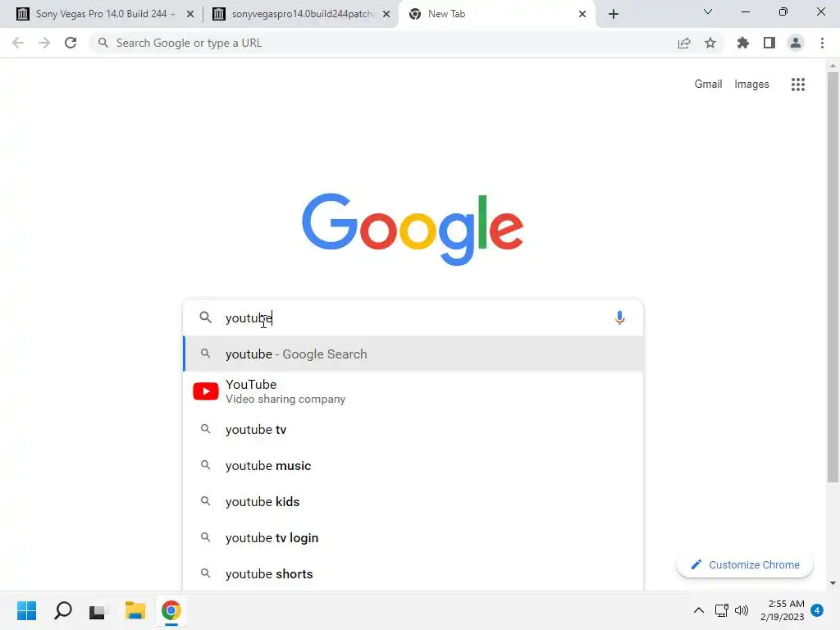The width and height of the screenshot is (840, 630).
Task: Click the Customize Chrome button
Action: click(745, 564)
